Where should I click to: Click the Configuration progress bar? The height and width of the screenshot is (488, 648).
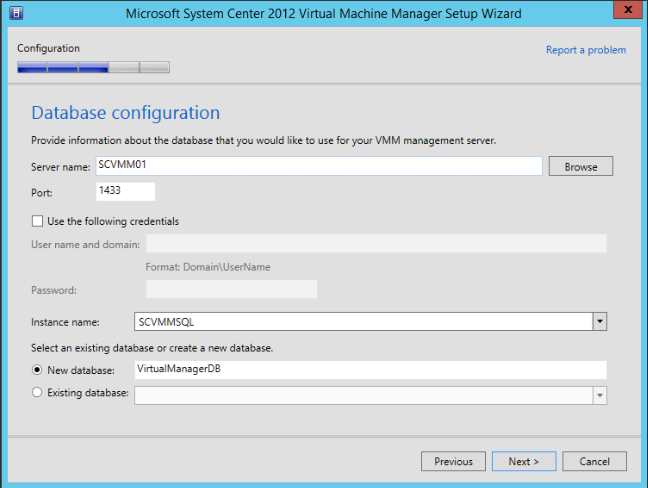[93, 68]
